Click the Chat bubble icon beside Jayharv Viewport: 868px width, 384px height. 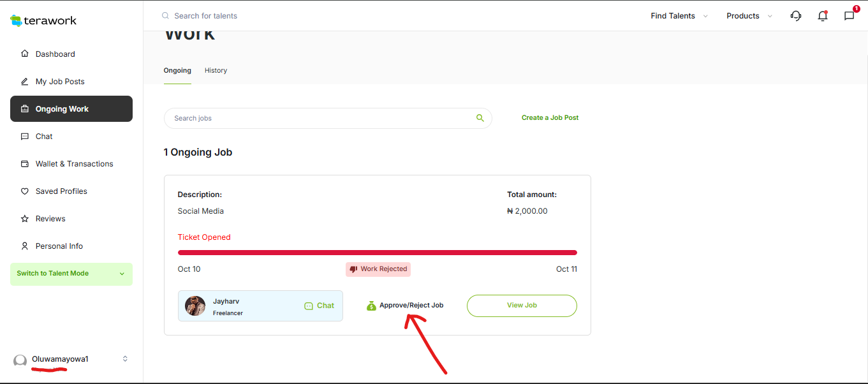[309, 306]
